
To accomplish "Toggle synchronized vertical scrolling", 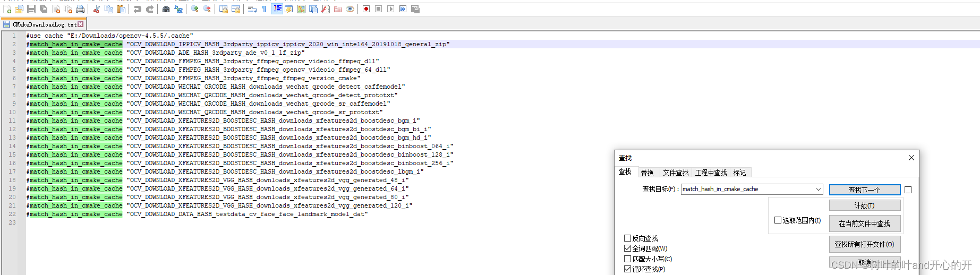I will pos(224,9).
